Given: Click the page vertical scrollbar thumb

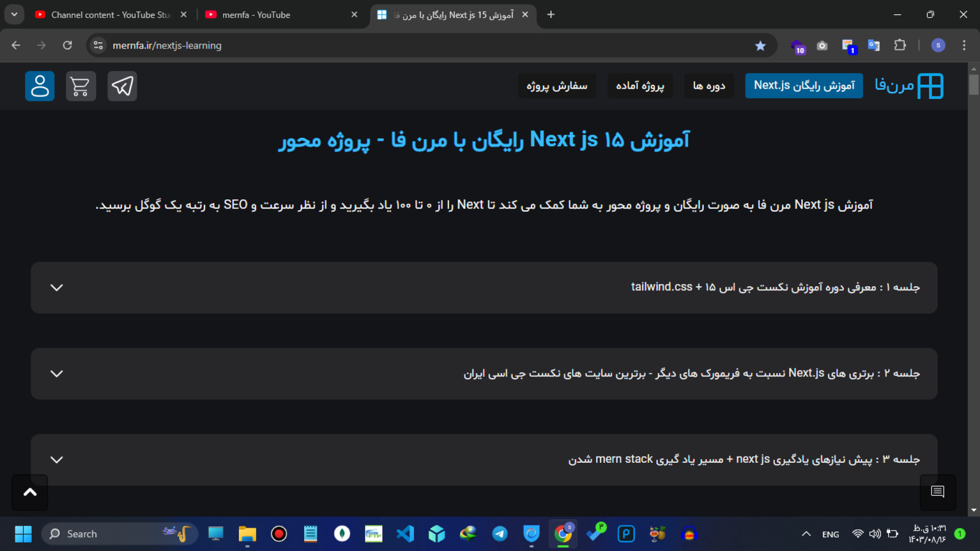Looking at the screenshot, I should click(x=974, y=85).
